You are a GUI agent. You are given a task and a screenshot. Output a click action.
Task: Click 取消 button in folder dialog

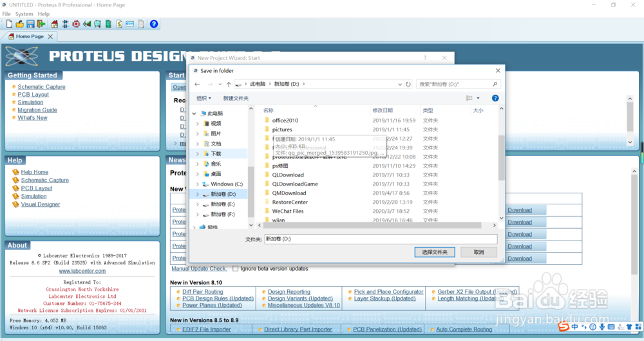tap(479, 252)
